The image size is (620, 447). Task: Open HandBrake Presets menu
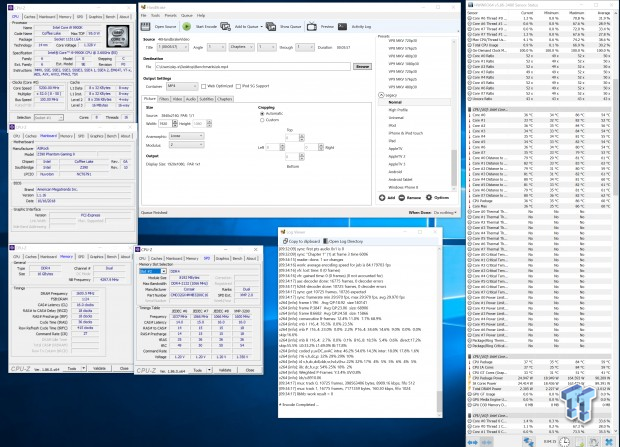170,15
